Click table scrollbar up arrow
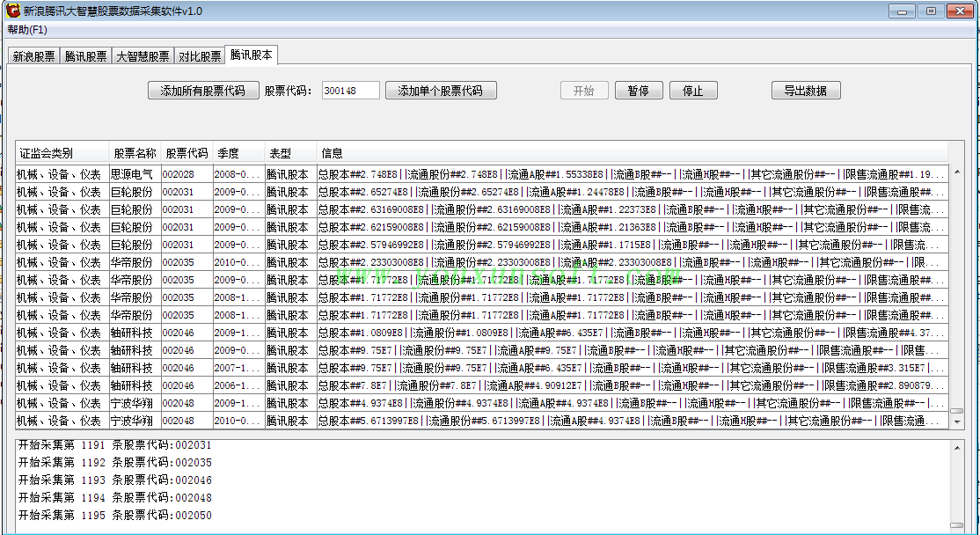This screenshot has width=980, height=535. (956, 172)
